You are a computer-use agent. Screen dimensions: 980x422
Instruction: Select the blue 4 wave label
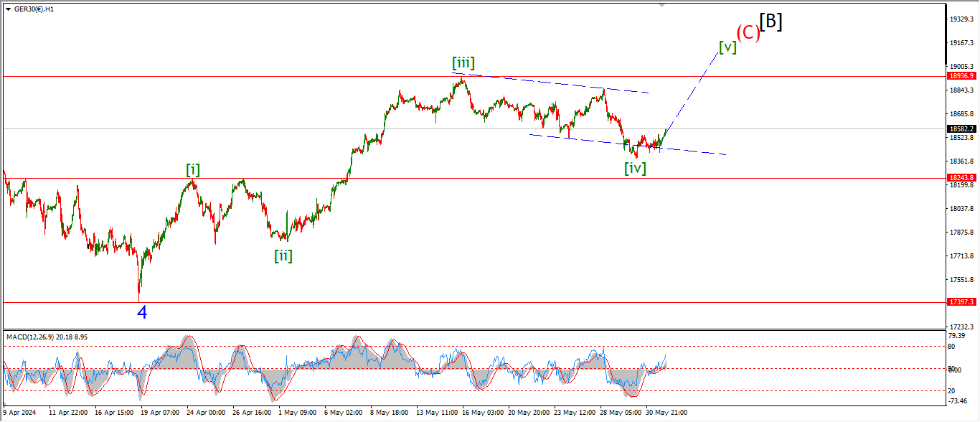(142, 312)
